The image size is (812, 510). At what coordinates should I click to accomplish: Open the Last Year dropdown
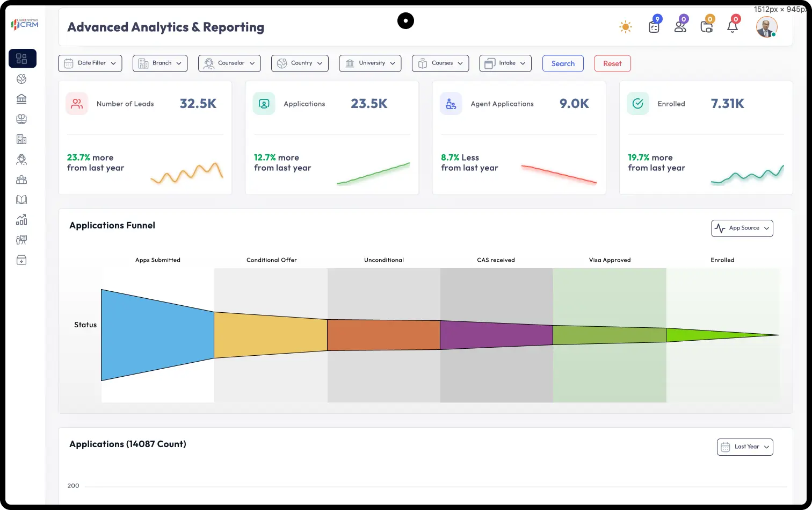coord(745,447)
